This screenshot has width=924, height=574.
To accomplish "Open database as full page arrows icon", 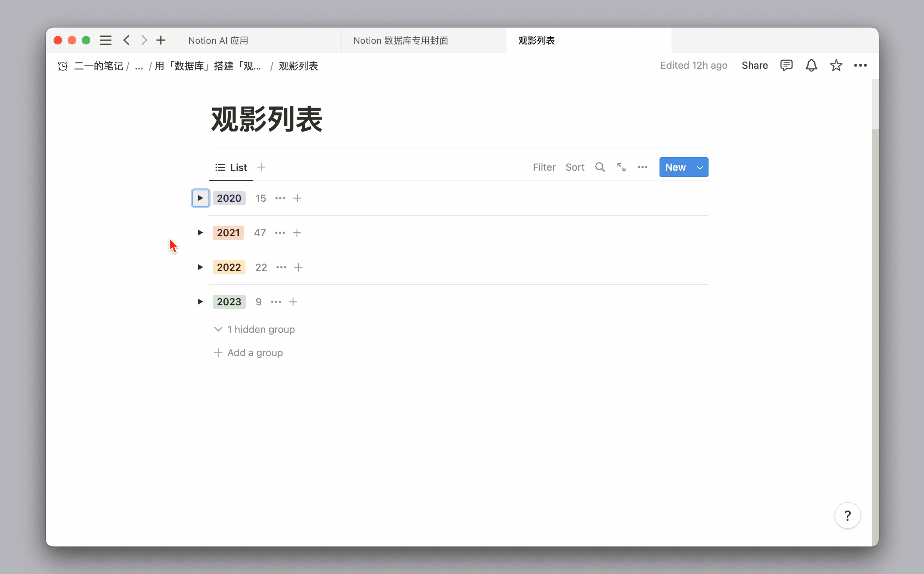I will pos(621,167).
